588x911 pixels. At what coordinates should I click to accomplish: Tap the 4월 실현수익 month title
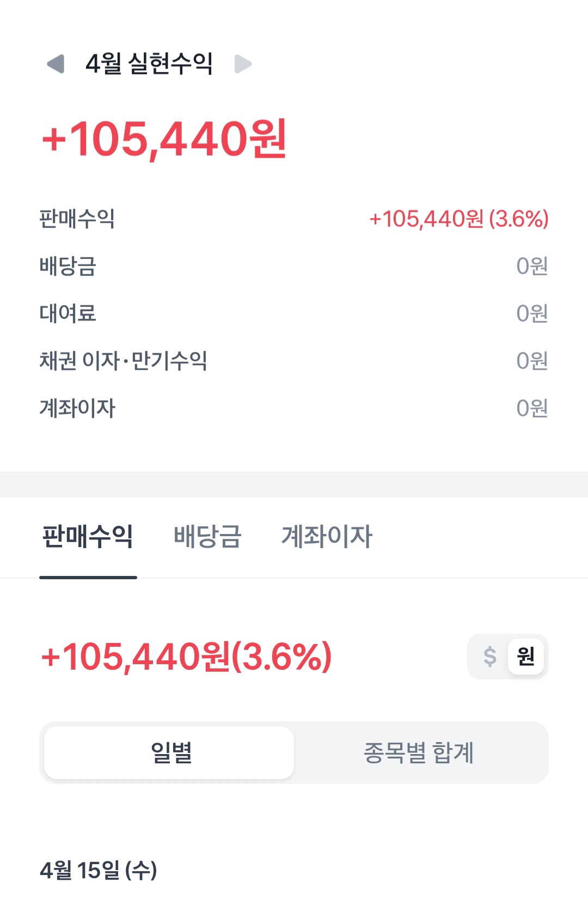[149, 64]
